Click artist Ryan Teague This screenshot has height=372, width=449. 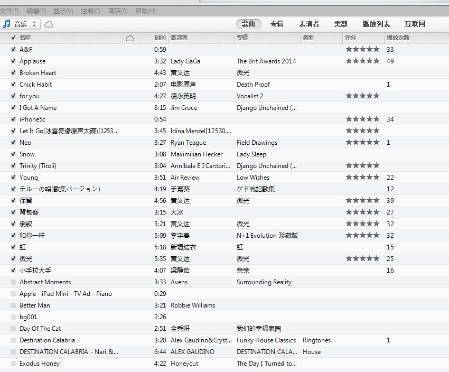[x=188, y=143]
